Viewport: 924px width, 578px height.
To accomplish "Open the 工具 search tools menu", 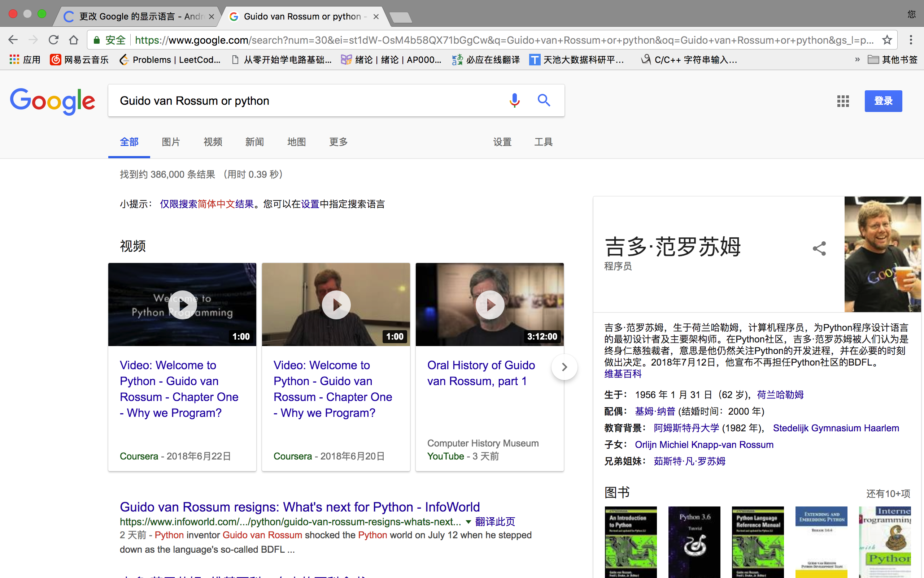I will click(543, 142).
